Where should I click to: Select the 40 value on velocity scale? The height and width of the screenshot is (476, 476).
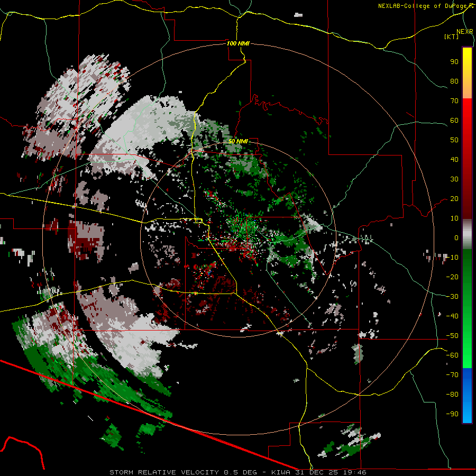click(454, 159)
